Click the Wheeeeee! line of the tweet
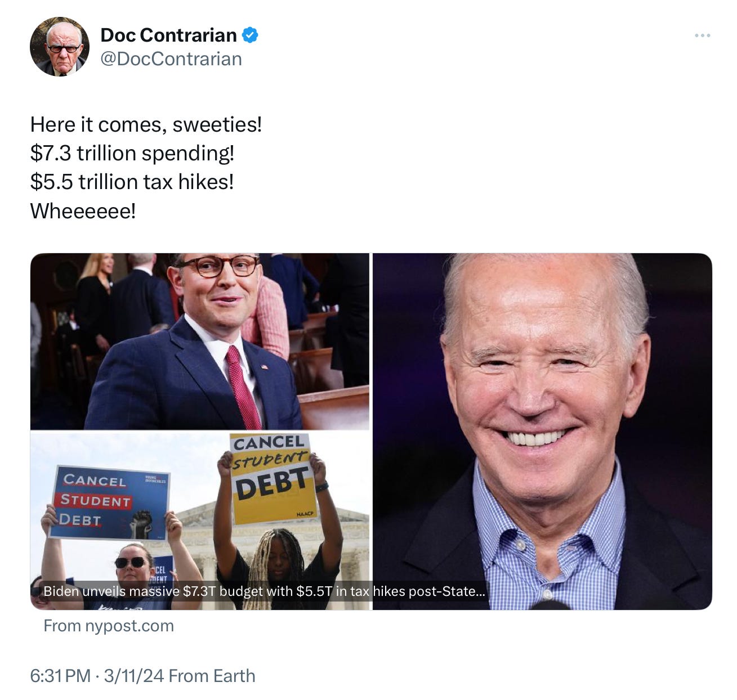 pos(83,211)
